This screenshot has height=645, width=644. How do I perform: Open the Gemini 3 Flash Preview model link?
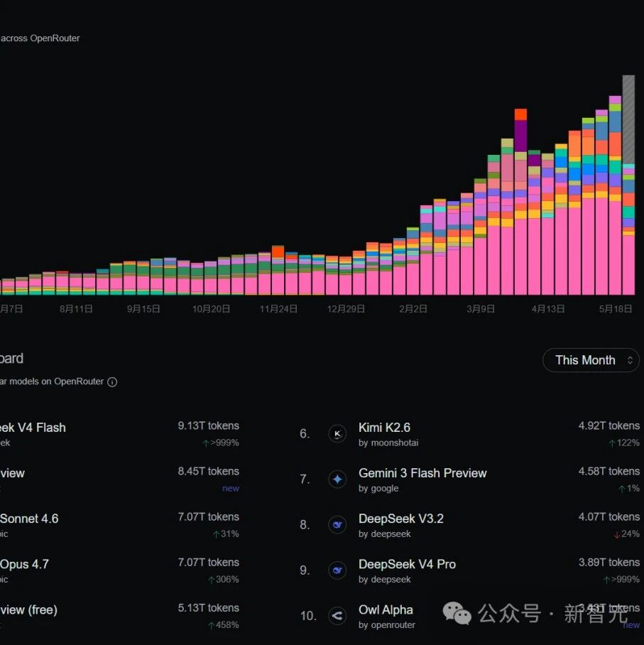(422, 473)
